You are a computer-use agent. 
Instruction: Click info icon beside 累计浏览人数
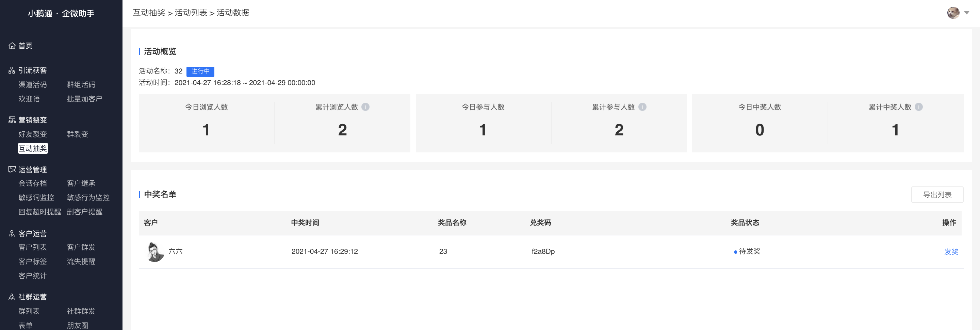pyautogui.click(x=365, y=107)
